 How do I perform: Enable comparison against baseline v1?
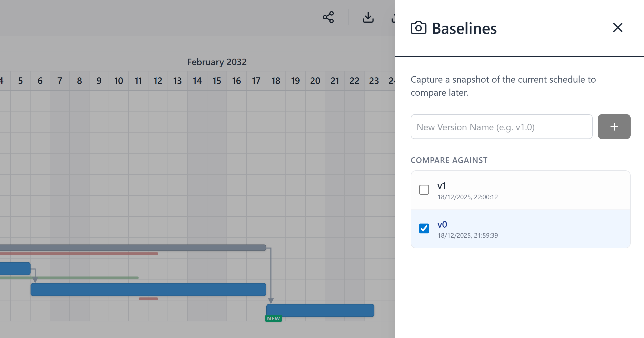[424, 190]
